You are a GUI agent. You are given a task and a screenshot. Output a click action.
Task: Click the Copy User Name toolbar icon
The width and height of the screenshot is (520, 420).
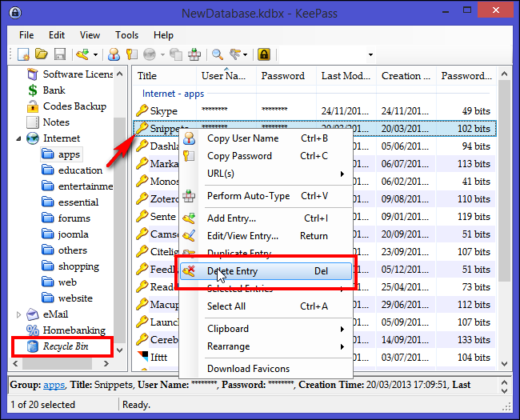114,54
